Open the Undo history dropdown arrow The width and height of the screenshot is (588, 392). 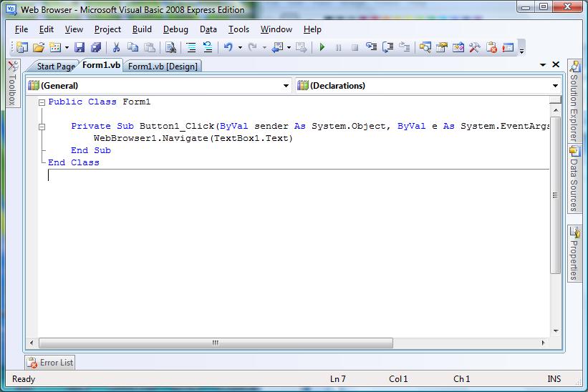(x=240, y=47)
